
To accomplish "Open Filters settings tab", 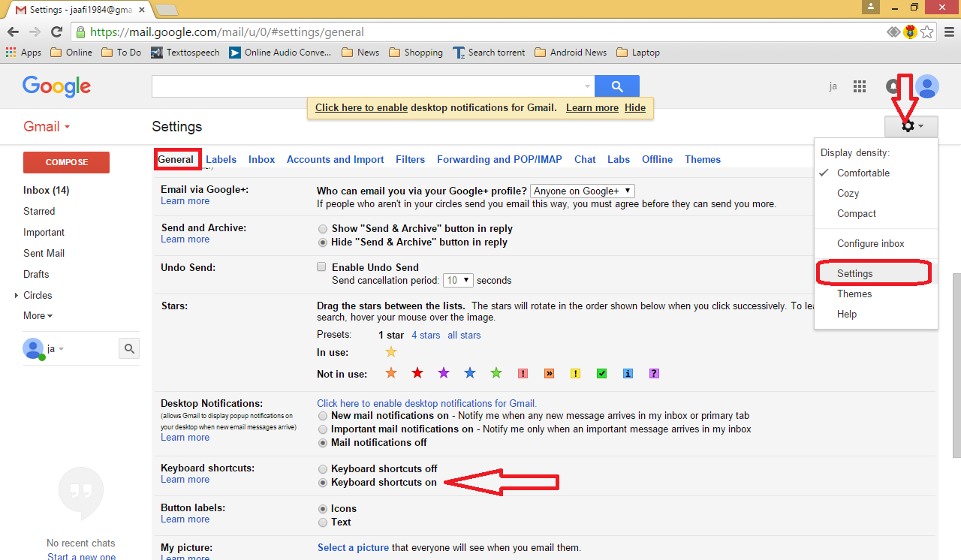I will (x=410, y=159).
